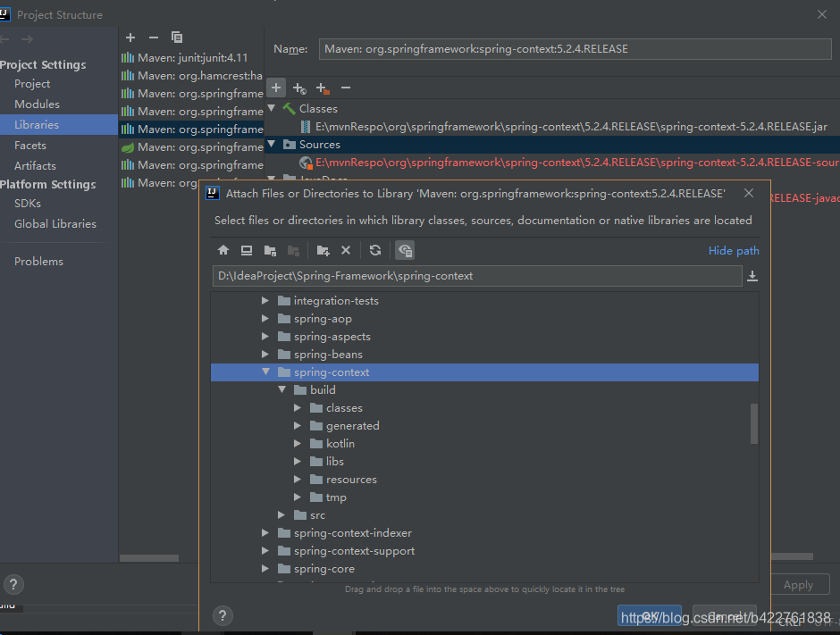The height and width of the screenshot is (635, 840).
Task: Click the Add Exclude plus icon with red marker
Action: tap(323, 88)
